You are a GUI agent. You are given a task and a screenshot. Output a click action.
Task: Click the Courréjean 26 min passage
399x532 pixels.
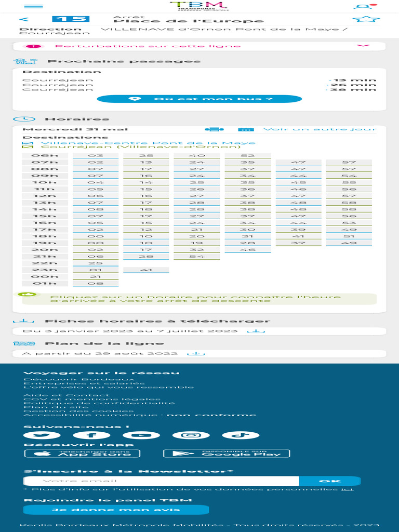click(x=199, y=85)
